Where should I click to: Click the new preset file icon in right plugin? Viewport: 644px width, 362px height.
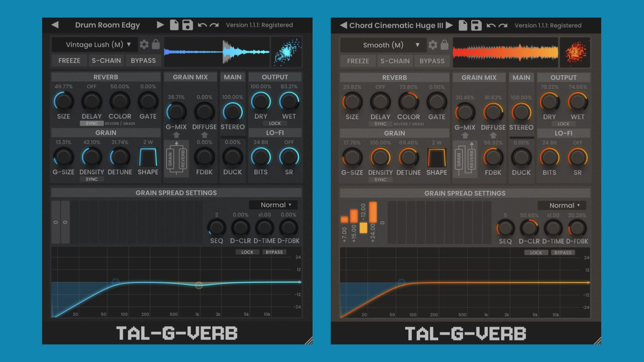point(463,25)
